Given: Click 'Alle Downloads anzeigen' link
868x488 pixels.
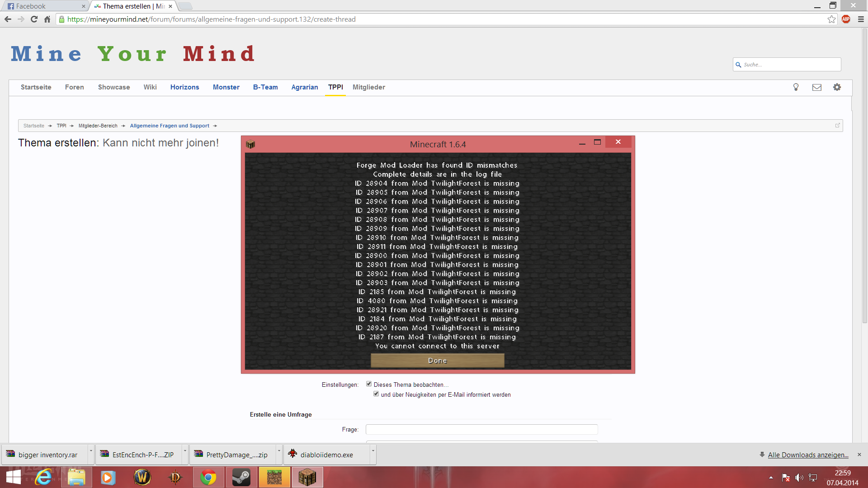Looking at the screenshot, I should click(808, 455).
